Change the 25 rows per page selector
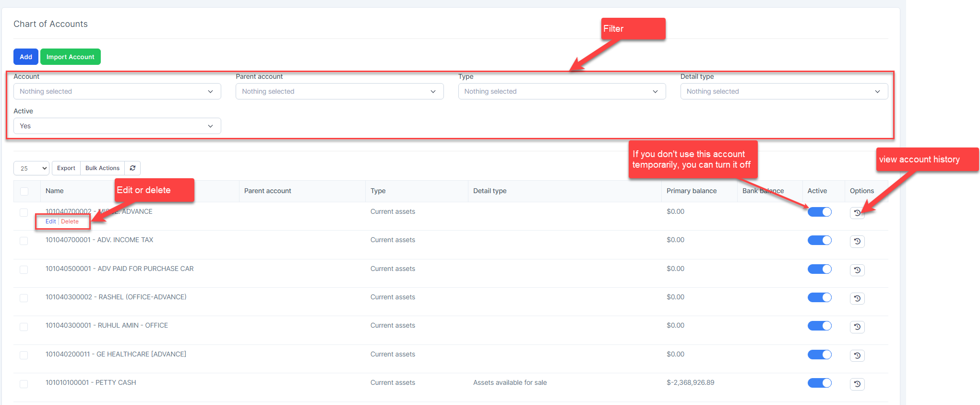Screen dimensions: 980x405 (31, 168)
